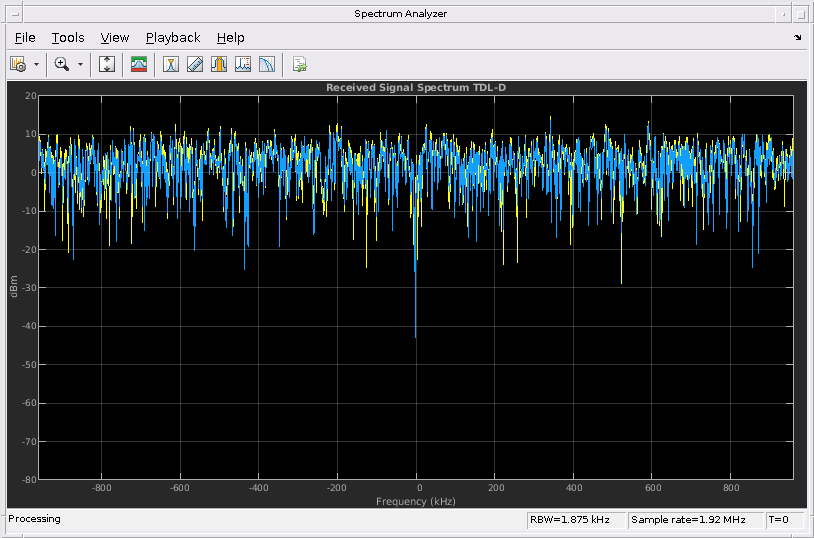The width and height of the screenshot is (814, 538).
Task: Open the Spectrum Settings icon
Action: (x=17, y=64)
